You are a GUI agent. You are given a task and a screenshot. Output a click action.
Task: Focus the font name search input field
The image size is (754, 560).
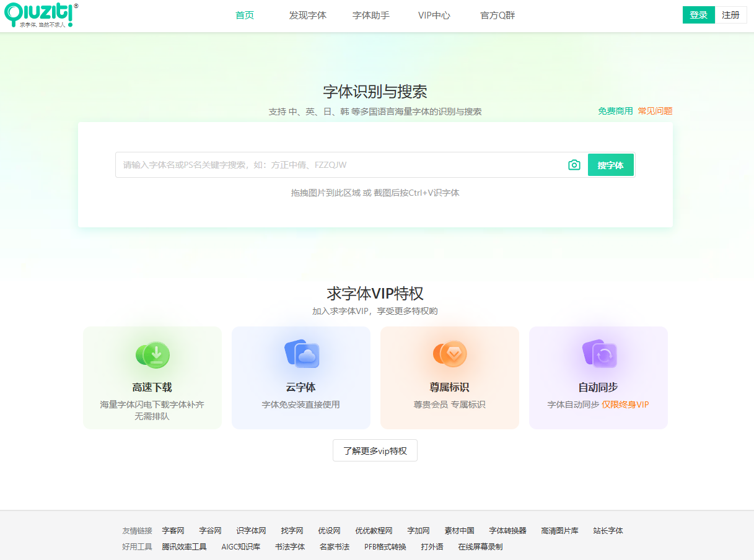point(341,165)
